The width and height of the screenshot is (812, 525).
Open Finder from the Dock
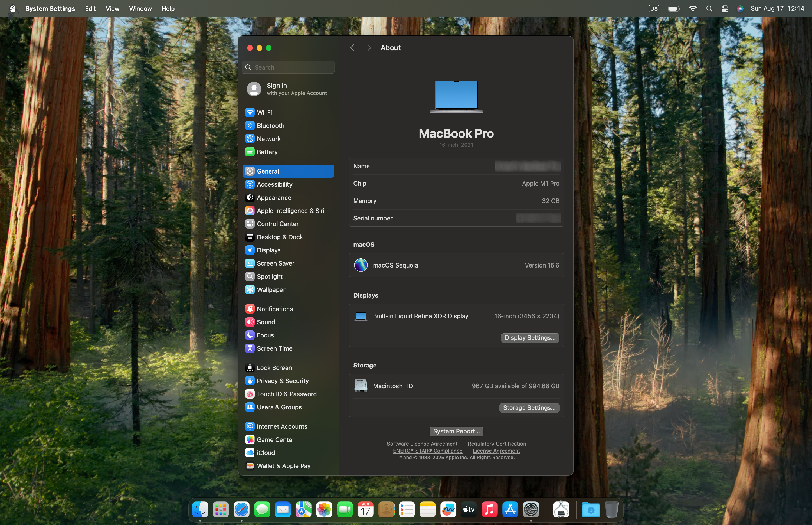200,510
